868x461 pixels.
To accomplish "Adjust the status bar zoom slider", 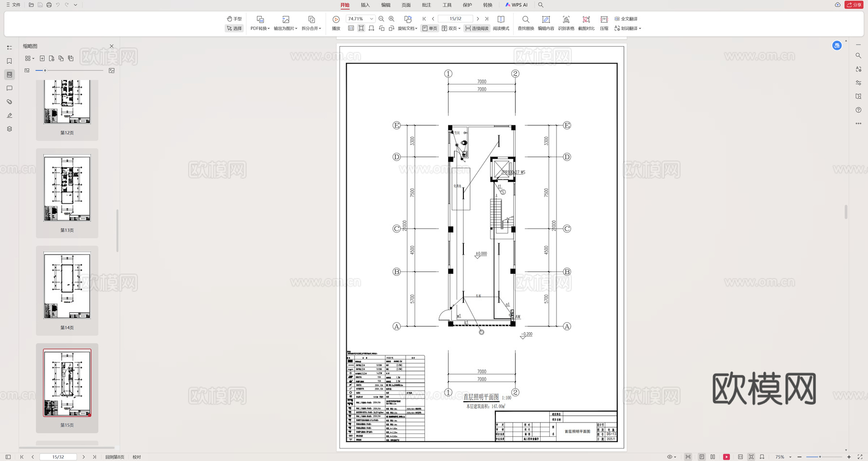I will click(x=820, y=457).
